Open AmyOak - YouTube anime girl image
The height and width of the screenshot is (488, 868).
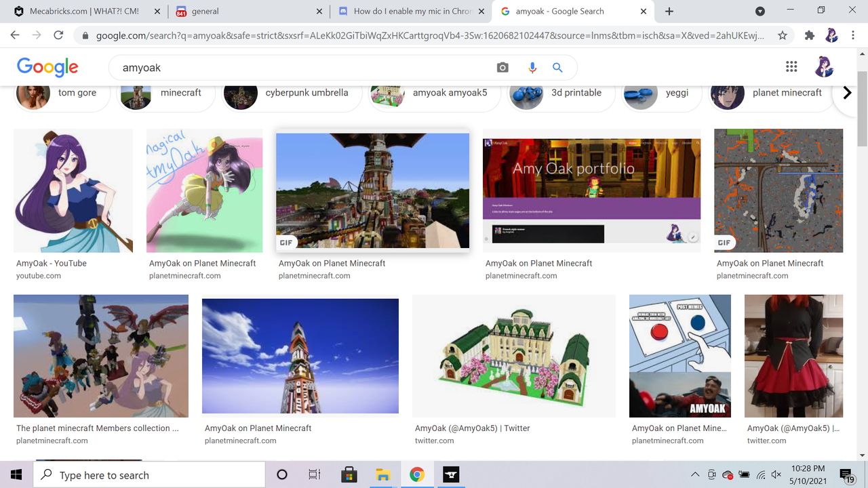(x=73, y=190)
